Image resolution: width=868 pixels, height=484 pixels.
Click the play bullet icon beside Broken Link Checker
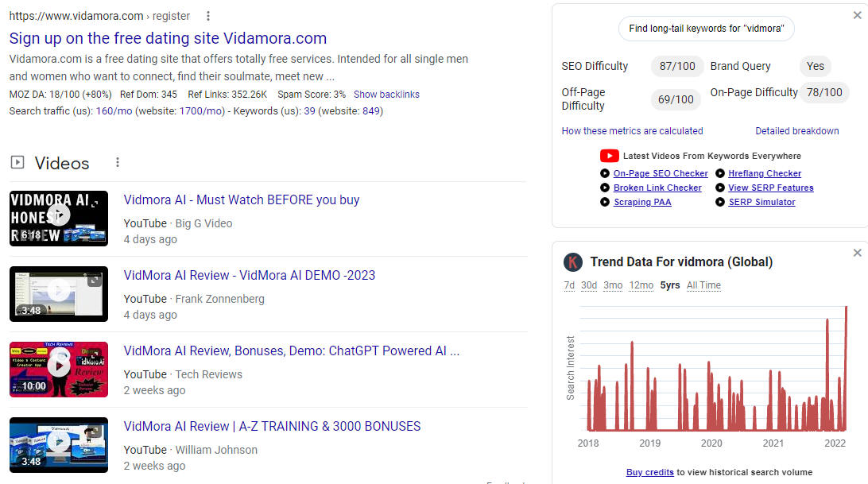point(605,188)
